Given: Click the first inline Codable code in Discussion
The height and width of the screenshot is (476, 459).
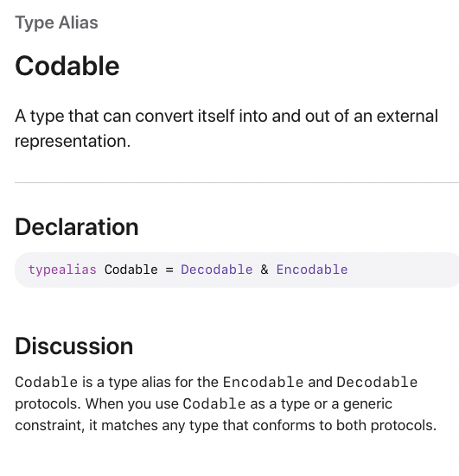Looking at the screenshot, I should click(47, 382).
